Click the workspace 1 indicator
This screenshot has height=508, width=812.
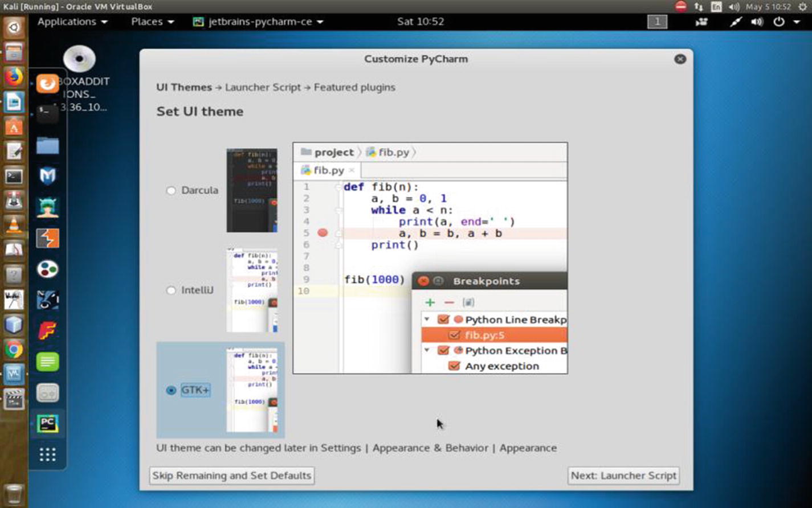click(657, 22)
